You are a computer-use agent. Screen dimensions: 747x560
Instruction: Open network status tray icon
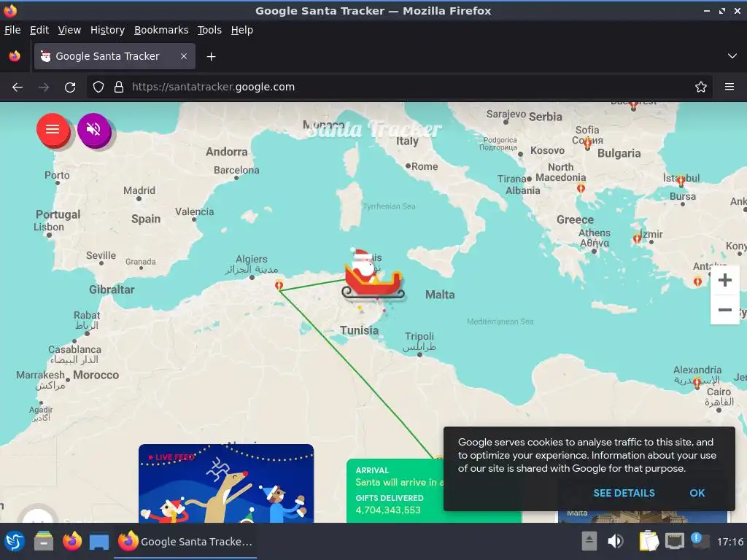click(675, 541)
